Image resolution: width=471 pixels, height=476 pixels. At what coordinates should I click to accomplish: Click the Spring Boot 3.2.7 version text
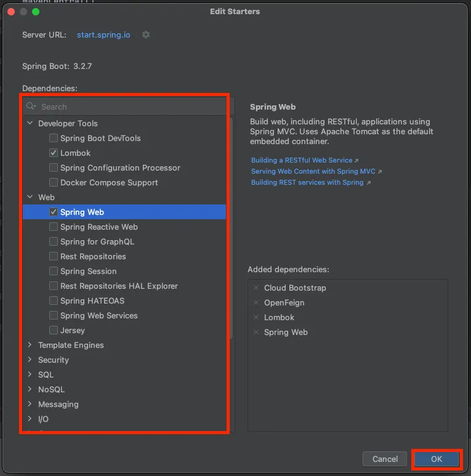tap(57, 66)
